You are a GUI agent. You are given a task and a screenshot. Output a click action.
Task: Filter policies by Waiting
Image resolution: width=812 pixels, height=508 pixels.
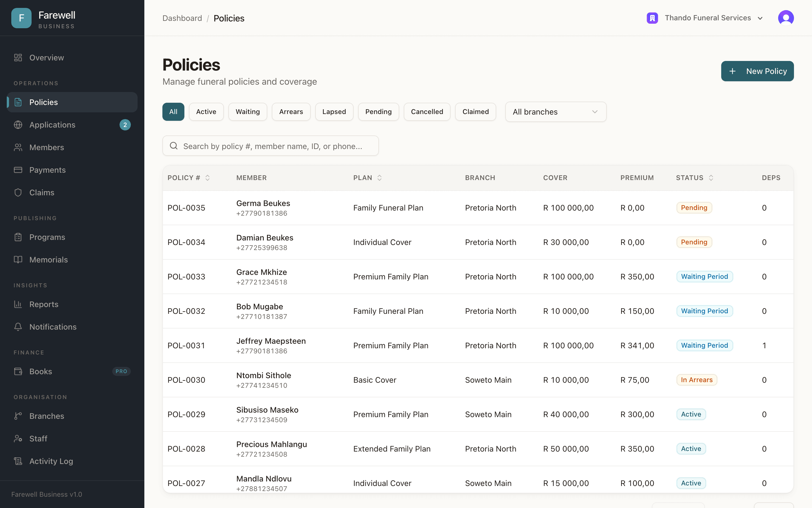[x=248, y=111]
